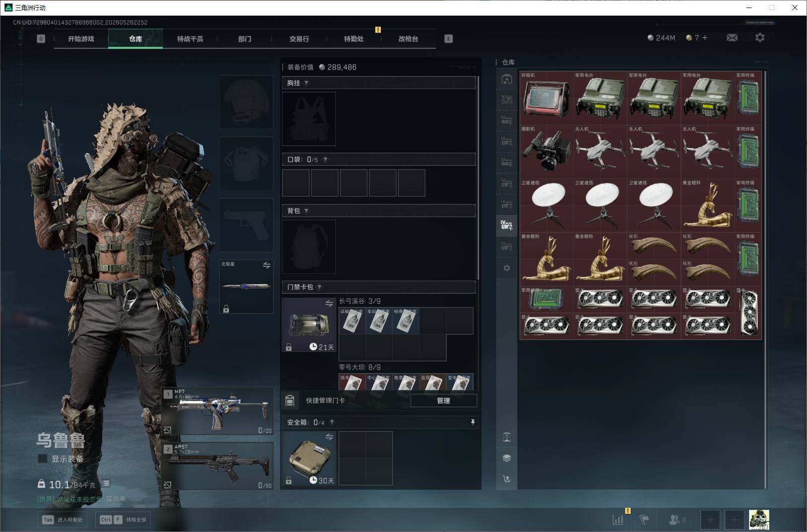Open the 部门 tab

point(245,39)
